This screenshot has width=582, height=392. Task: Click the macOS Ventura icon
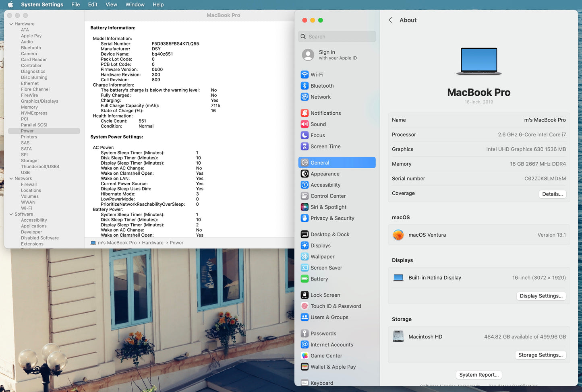[398, 235]
